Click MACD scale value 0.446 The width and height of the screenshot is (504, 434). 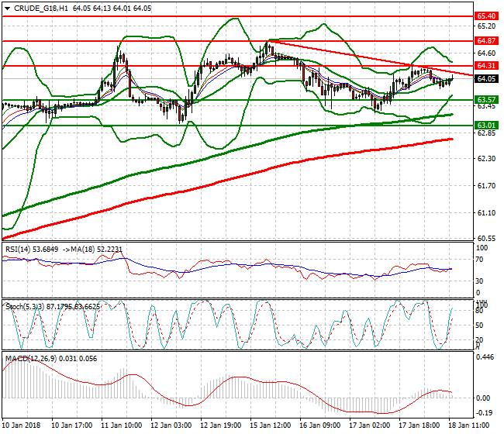(x=485, y=357)
